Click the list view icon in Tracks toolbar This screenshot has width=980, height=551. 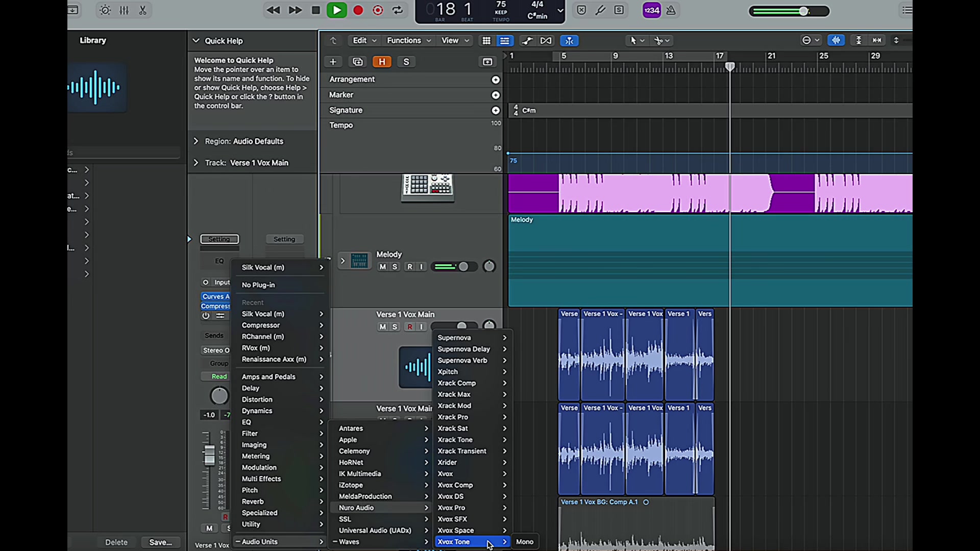505,41
